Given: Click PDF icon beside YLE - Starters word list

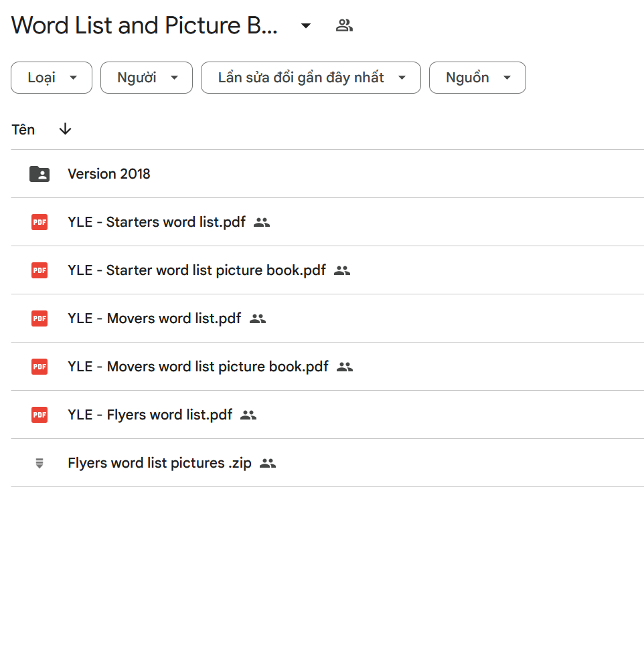Looking at the screenshot, I should coord(39,222).
